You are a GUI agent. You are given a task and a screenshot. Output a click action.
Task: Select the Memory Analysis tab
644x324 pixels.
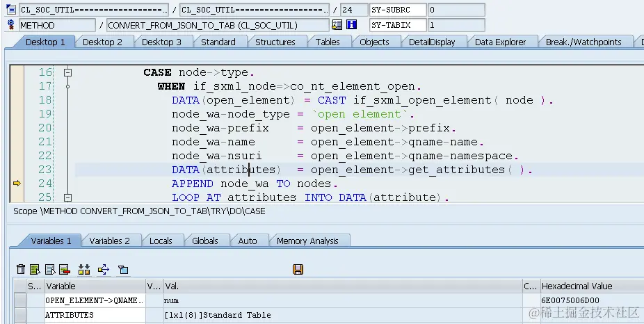click(x=307, y=241)
